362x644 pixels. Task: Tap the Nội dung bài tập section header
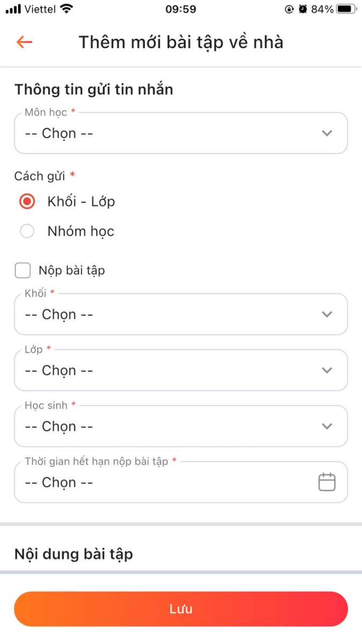click(73, 553)
